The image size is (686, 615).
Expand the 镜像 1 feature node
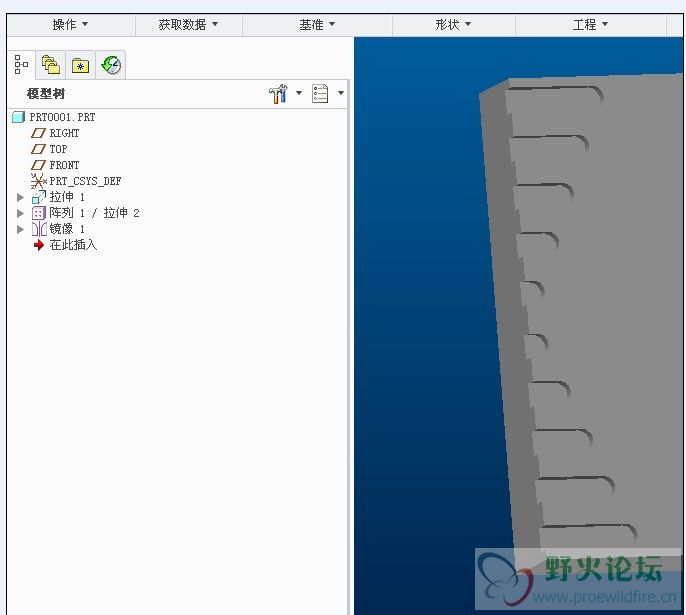tap(20, 229)
